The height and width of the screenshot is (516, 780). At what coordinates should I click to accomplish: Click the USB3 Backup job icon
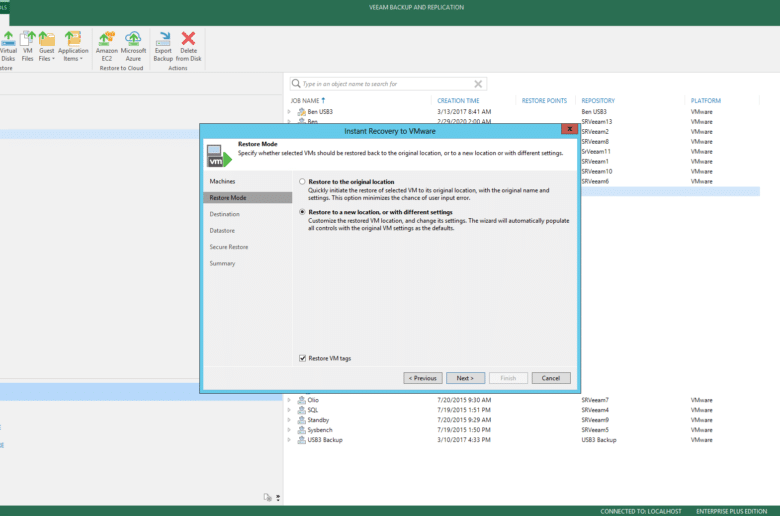[x=301, y=440]
